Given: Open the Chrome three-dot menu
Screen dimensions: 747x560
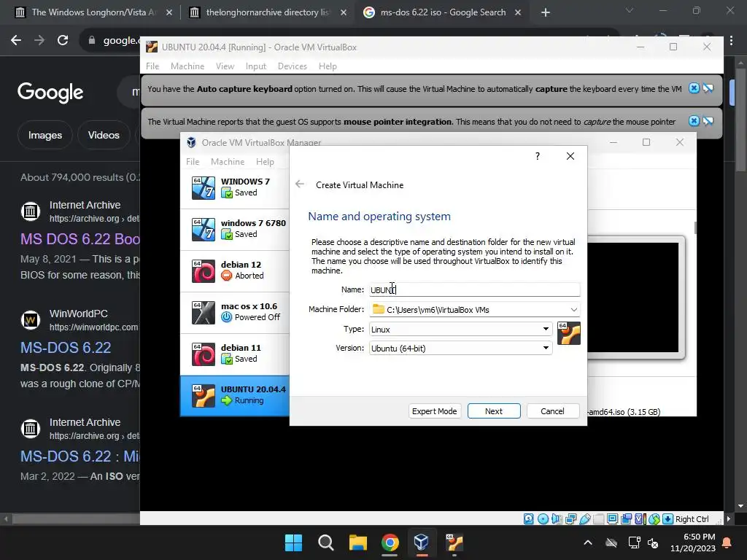Looking at the screenshot, I should click(x=731, y=41).
